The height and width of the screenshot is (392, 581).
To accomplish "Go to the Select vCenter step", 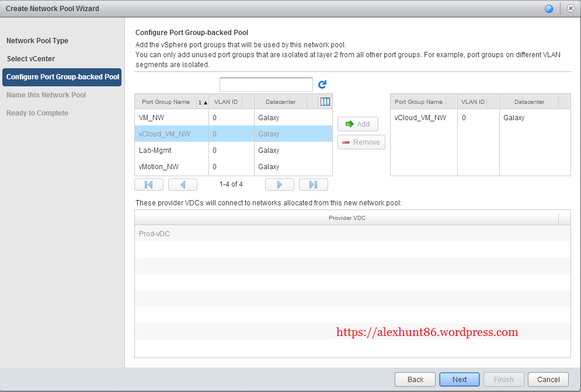I will pos(31,59).
